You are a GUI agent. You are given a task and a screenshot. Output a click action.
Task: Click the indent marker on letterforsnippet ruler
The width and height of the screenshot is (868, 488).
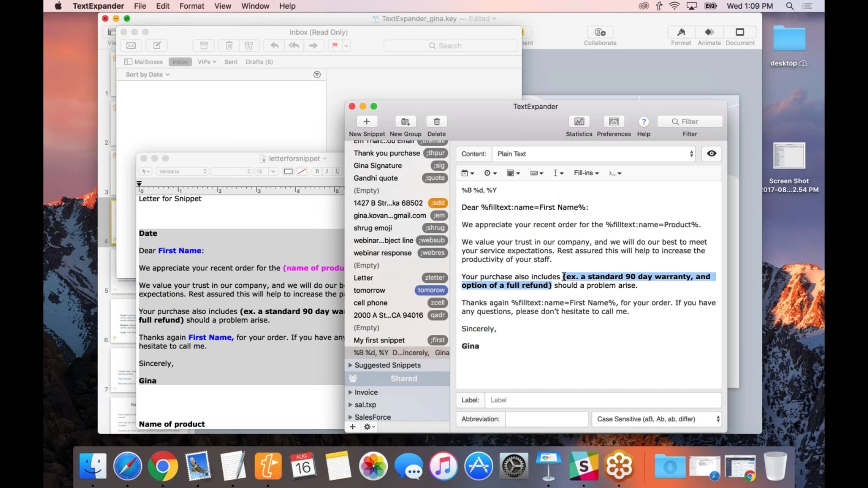139,184
